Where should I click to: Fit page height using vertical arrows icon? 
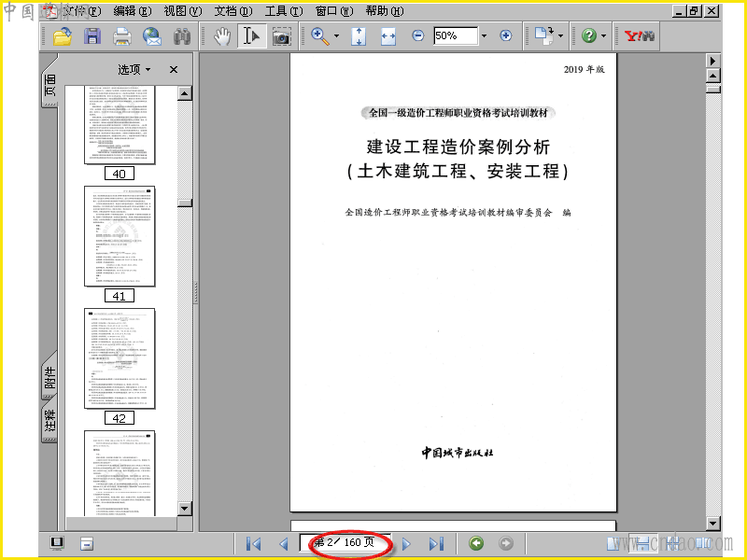(359, 36)
